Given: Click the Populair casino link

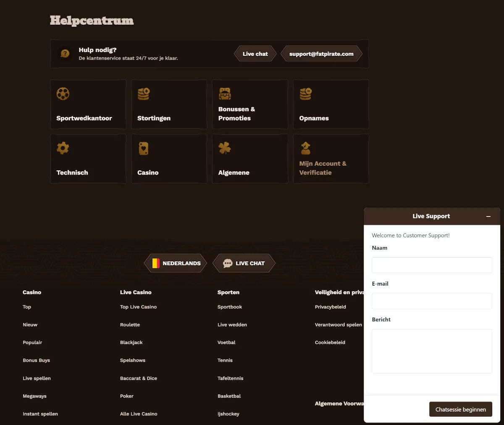Looking at the screenshot, I should pyautogui.click(x=32, y=343).
